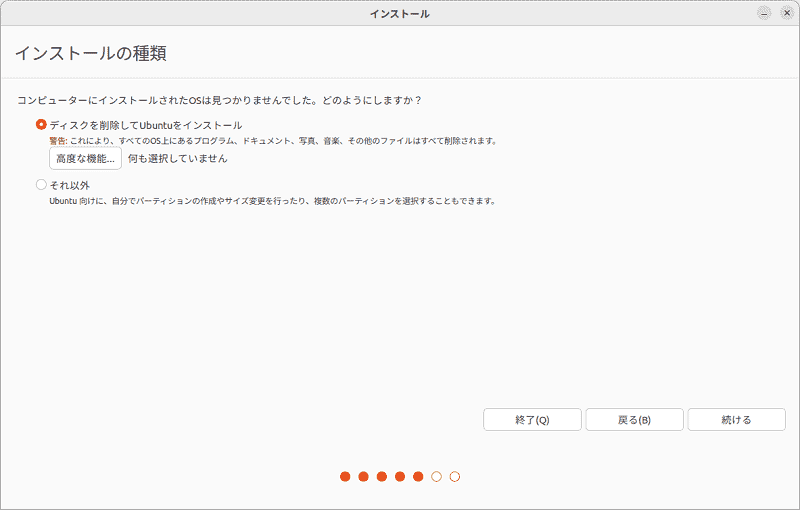Click the '終了(Q)' quit button
The width and height of the screenshot is (800, 510).
click(532, 420)
